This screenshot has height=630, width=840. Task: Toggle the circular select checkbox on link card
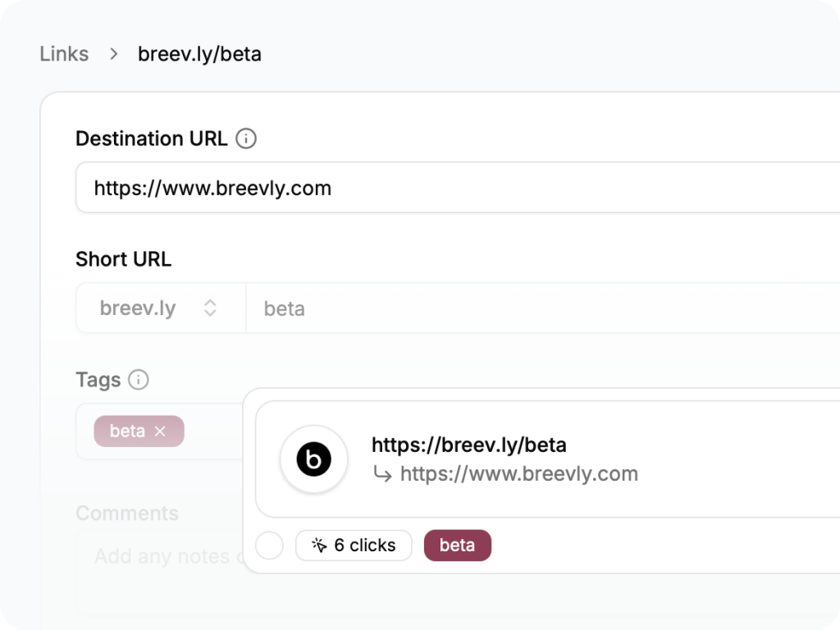click(269, 546)
